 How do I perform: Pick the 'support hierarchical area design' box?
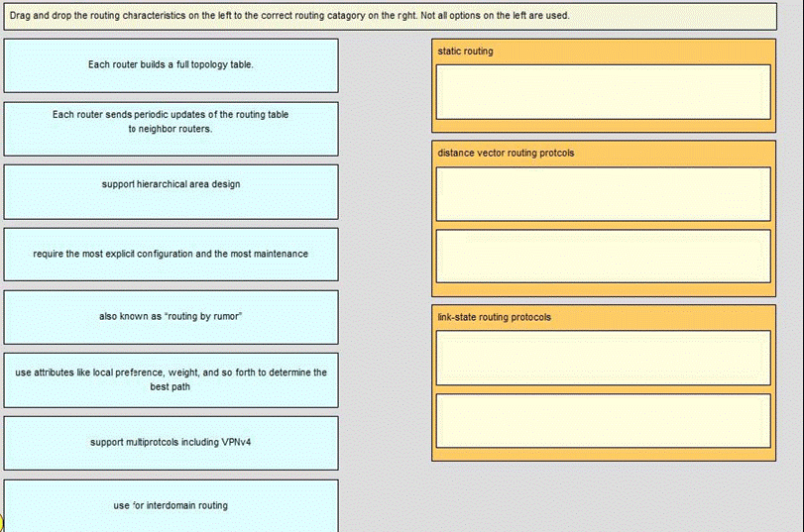pos(171,191)
